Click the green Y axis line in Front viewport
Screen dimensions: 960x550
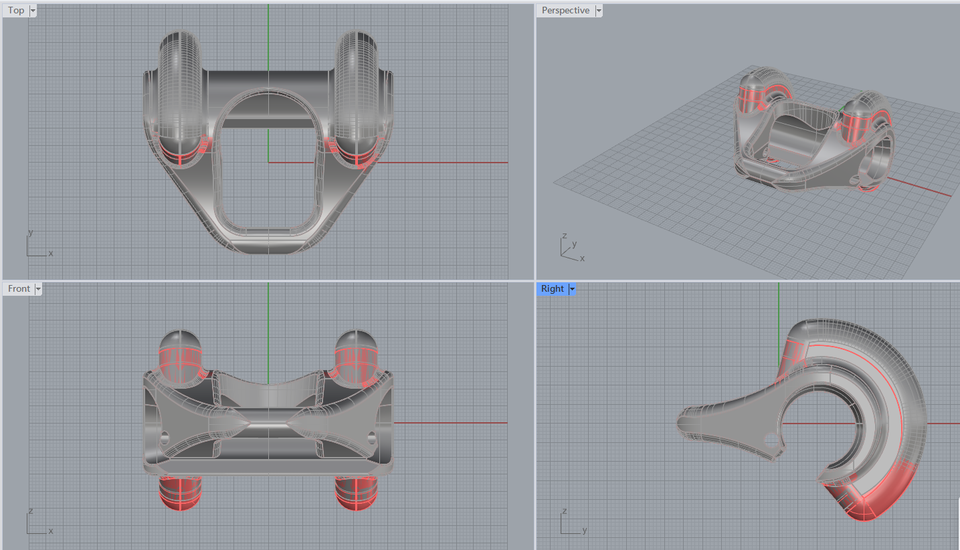coord(268,310)
